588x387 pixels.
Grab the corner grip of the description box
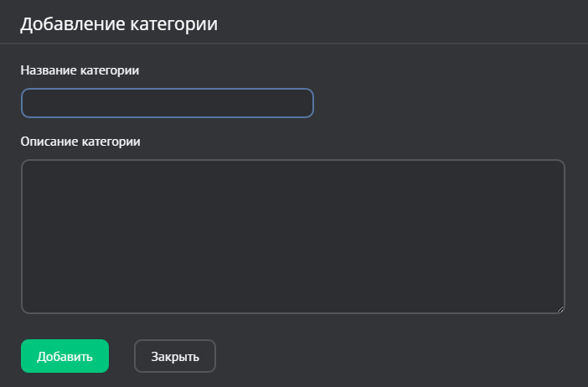click(560, 308)
